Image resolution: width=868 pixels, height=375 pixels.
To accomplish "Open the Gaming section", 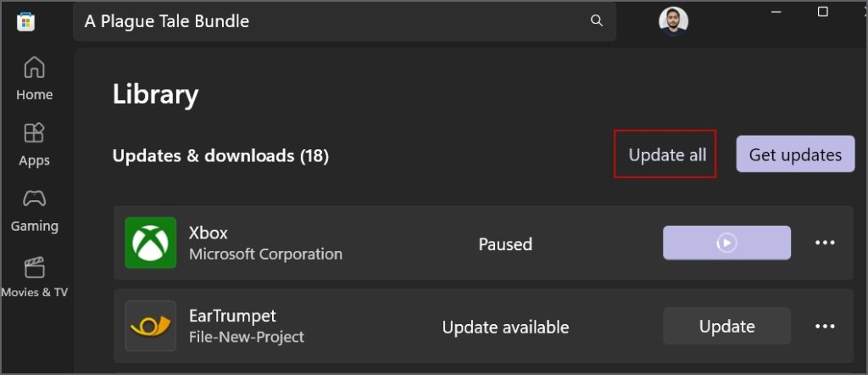I will 34,210.
